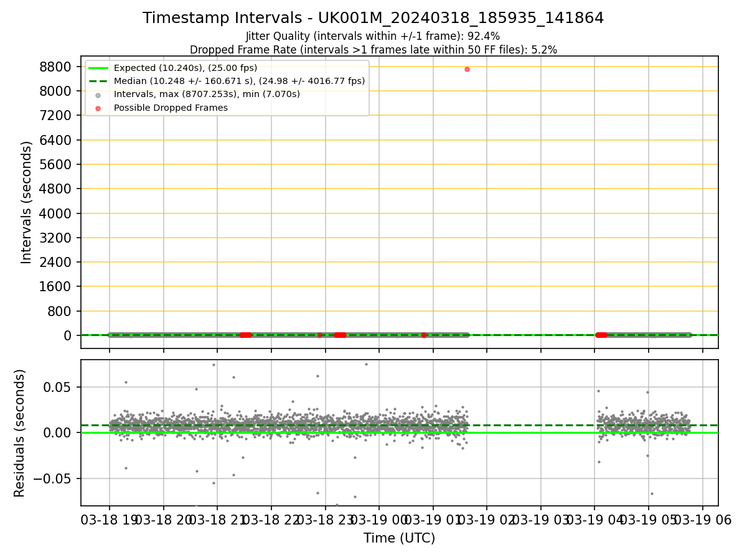This screenshot has width=747, height=560.
Task: Click the x-axis tick label '03-18 20'
Action: [164, 520]
